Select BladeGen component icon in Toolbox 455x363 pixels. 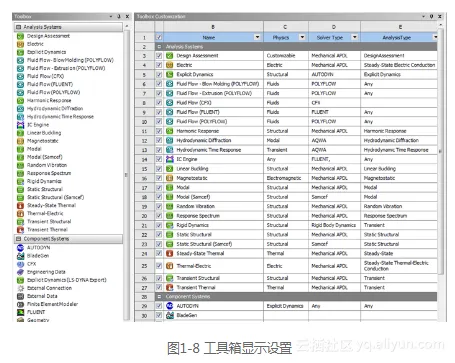click(x=20, y=256)
